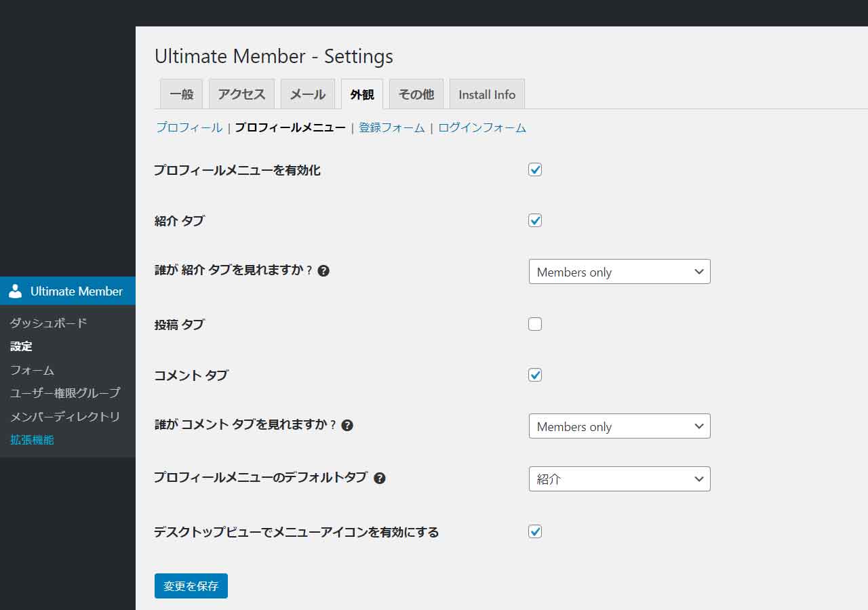Select the 外観 tab
Viewport: 868px width, 610px height.
tap(362, 94)
